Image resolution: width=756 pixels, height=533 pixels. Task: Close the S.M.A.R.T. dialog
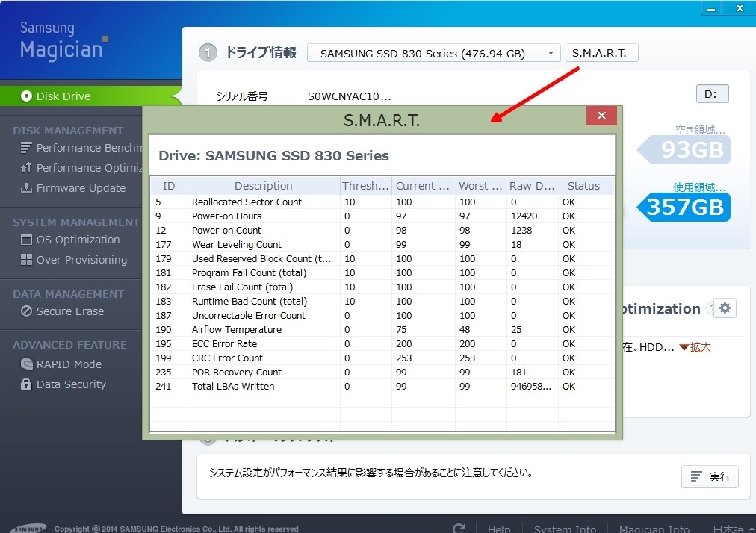click(x=601, y=116)
